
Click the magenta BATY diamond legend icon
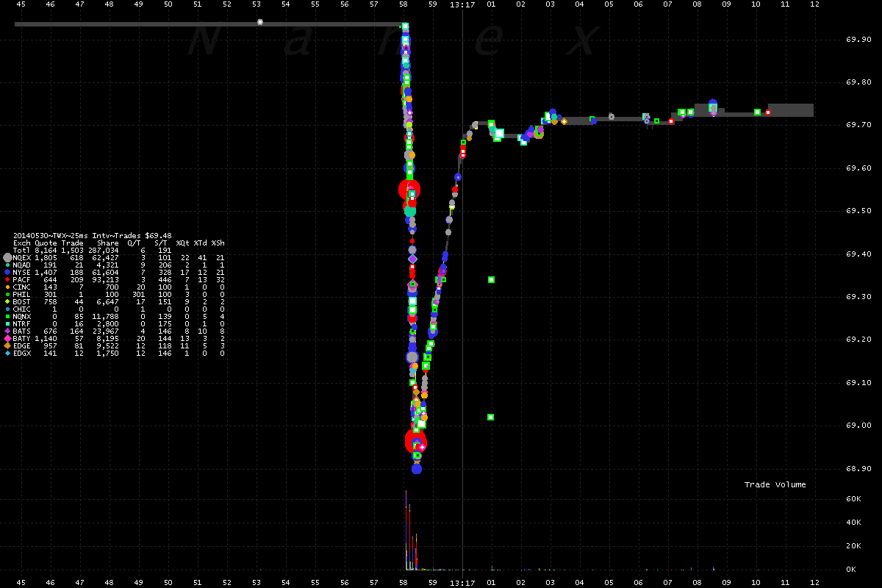(7, 339)
